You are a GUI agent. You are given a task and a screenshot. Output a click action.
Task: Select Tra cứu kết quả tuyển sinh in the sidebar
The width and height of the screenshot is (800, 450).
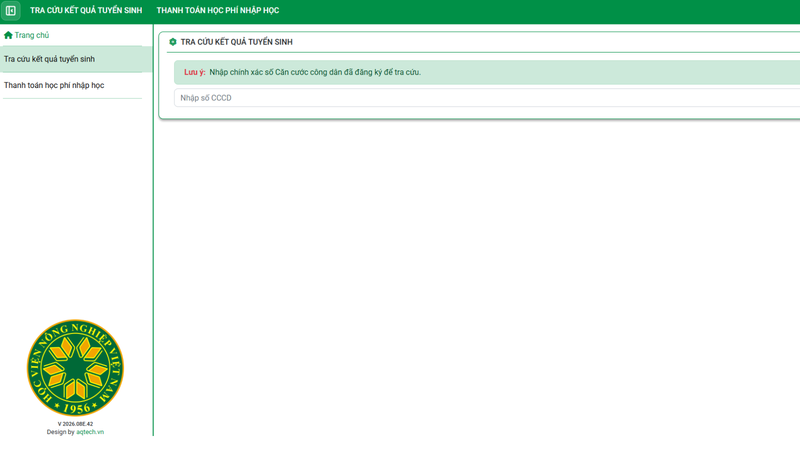tap(76, 59)
